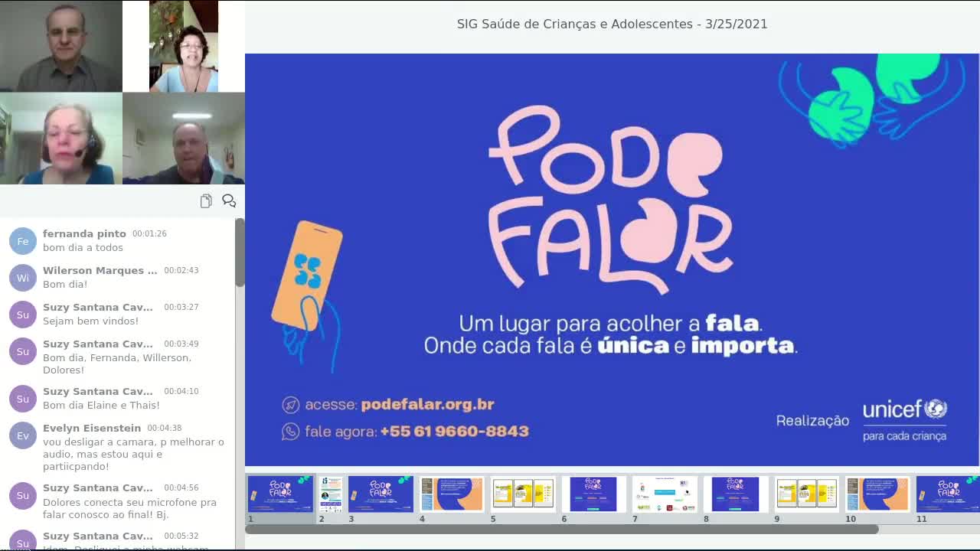Click message 'Bom dia, Fernanda, Willerson, Dolores!'

117,364
